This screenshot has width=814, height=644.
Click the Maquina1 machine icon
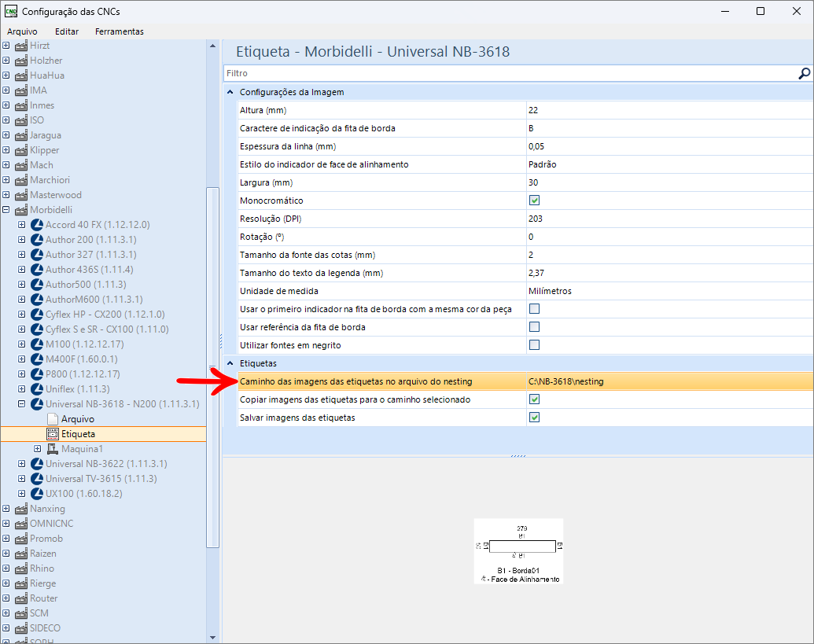[x=53, y=449]
